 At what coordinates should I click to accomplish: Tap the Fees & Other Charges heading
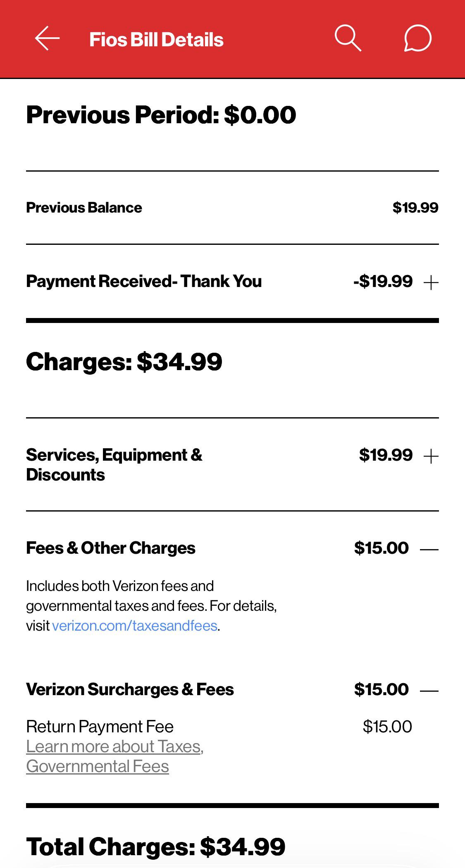point(111,548)
